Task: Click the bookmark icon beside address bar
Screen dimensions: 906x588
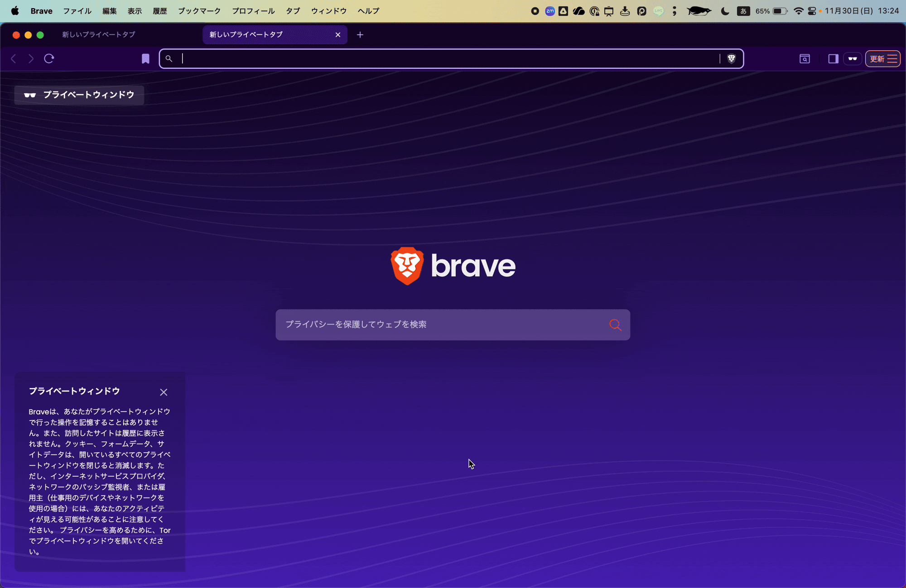Action: click(145, 59)
